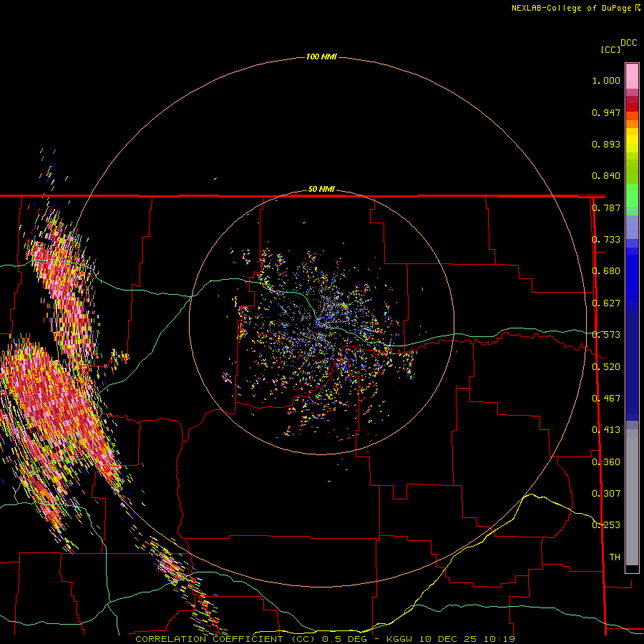Click the 0.840 value on the scale

tap(606, 176)
